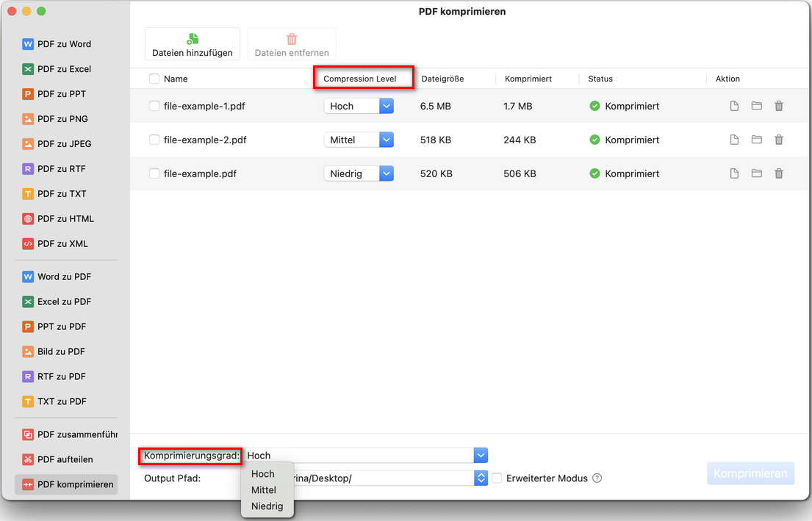This screenshot has height=521, width=812.
Task: Enable the Erweiterter Modus checkbox
Action: click(497, 478)
